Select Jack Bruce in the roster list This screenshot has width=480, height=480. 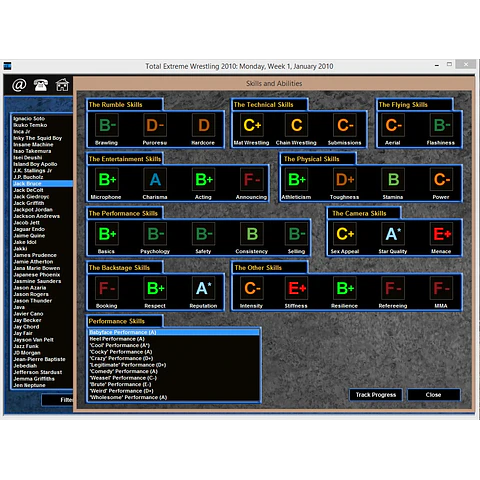42,184
